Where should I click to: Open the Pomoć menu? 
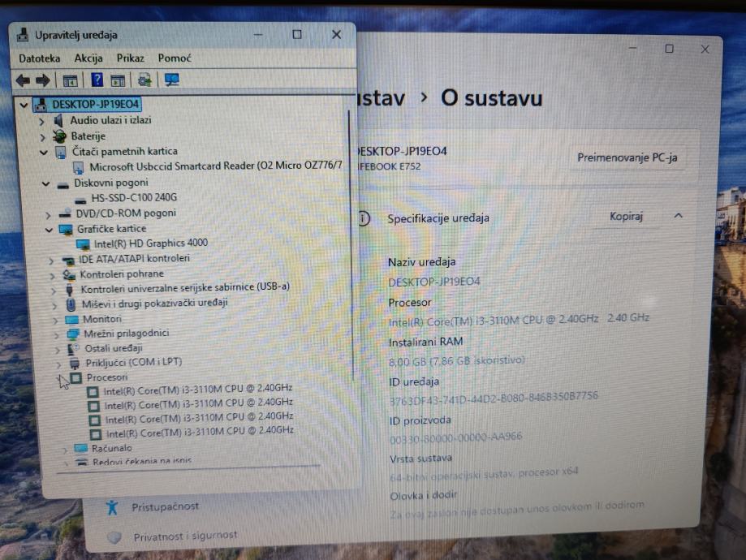tap(175, 58)
